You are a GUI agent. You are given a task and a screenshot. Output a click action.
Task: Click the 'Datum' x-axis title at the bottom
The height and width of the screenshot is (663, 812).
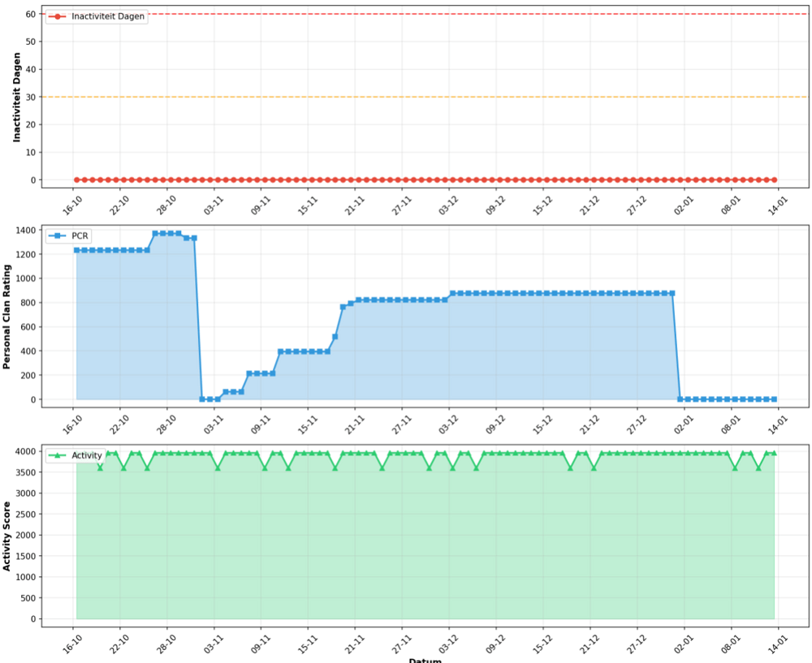pyautogui.click(x=425, y=659)
